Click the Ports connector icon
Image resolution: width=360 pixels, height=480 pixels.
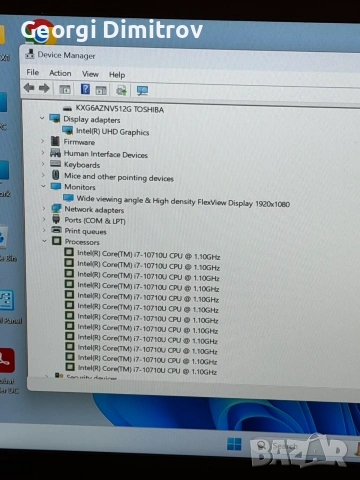[56, 219]
